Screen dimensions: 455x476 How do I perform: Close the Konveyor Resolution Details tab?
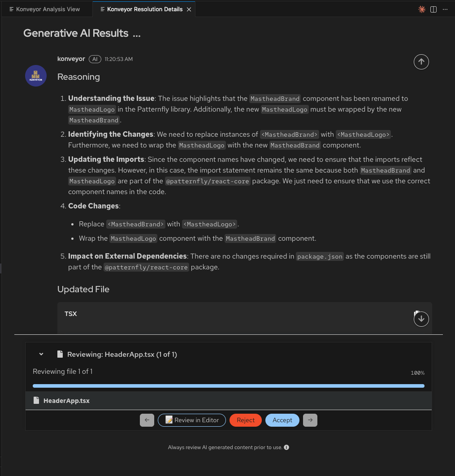click(189, 9)
